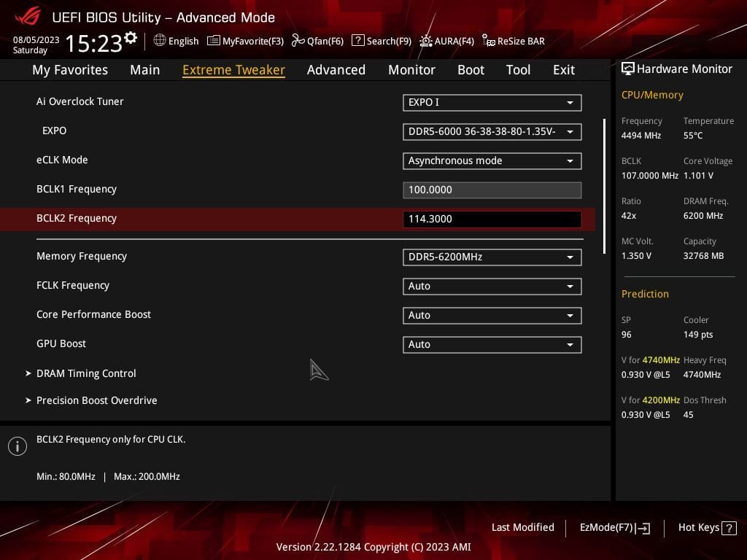Open the Memory Frequency dropdown
The image size is (747, 560).
pyautogui.click(x=492, y=257)
